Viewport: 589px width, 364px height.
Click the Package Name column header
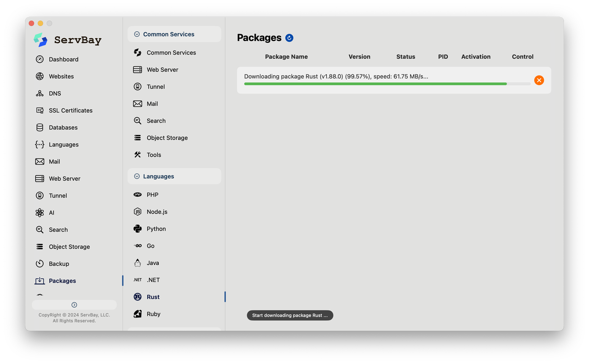click(286, 57)
